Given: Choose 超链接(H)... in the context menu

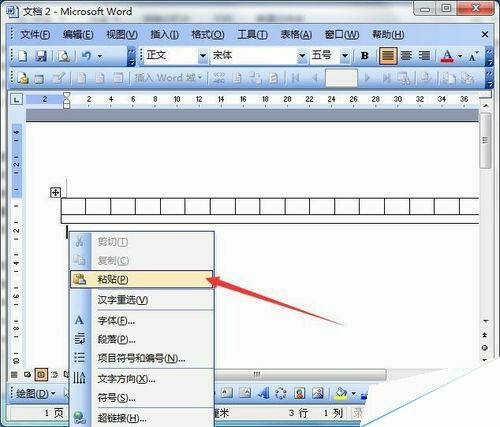Looking at the screenshot, I should point(141,418).
